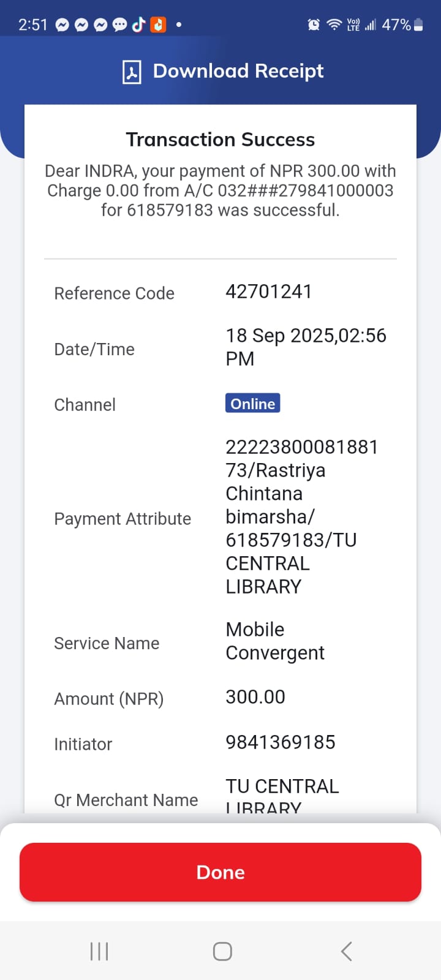441x980 pixels.
Task: Tap the PDF icon beside Download Receipt
Action: pos(132,72)
